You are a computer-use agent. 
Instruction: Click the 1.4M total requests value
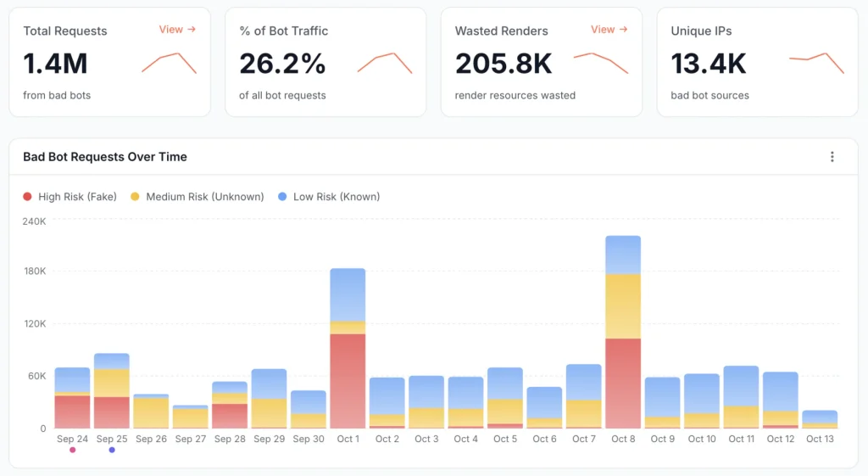[x=55, y=63]
